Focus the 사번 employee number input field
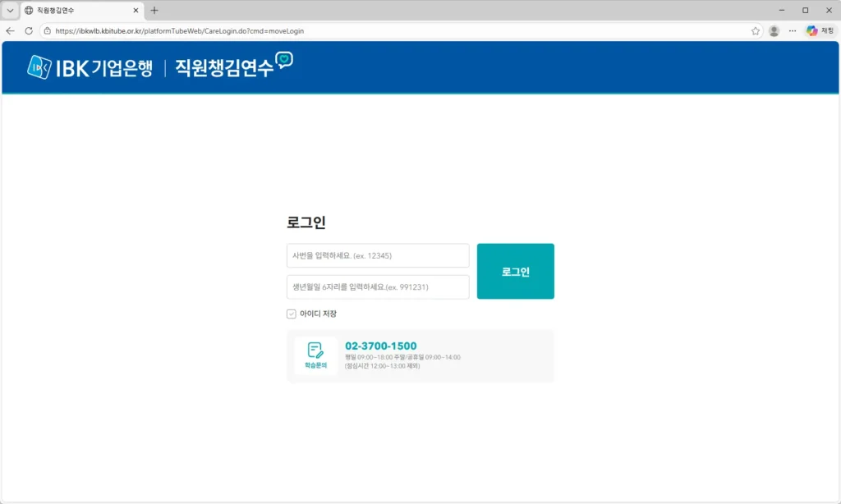The width and height of the screenshot is (841, 504). pos(378,255)
